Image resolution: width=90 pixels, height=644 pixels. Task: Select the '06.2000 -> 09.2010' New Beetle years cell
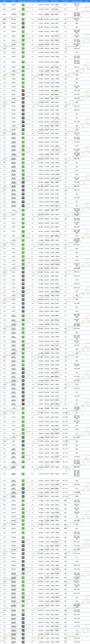(44, 457)
